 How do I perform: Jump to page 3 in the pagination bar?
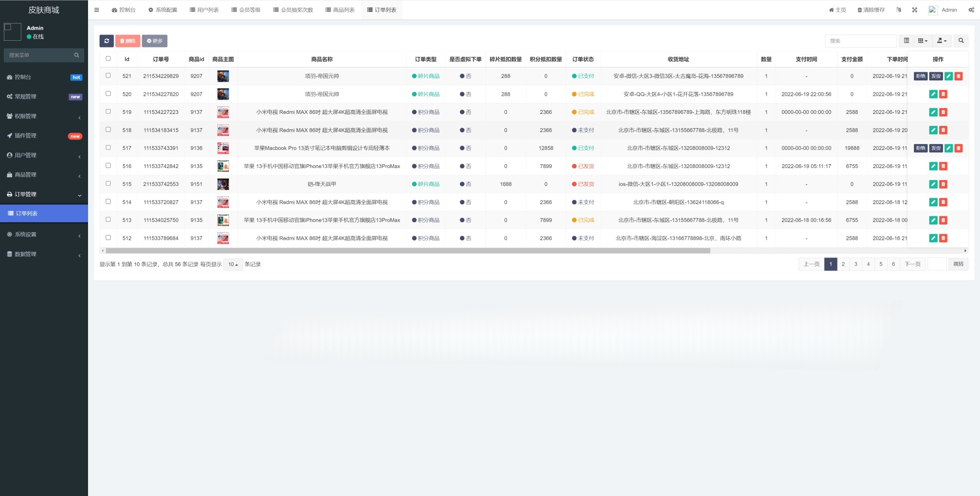point(856,264)
